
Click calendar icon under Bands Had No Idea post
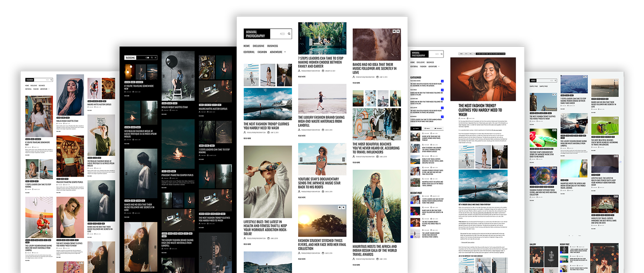coord(377,77)
